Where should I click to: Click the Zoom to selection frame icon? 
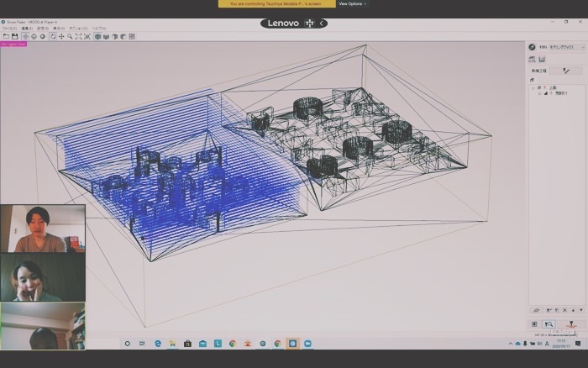pyautogui.click(x=87, y=36)
